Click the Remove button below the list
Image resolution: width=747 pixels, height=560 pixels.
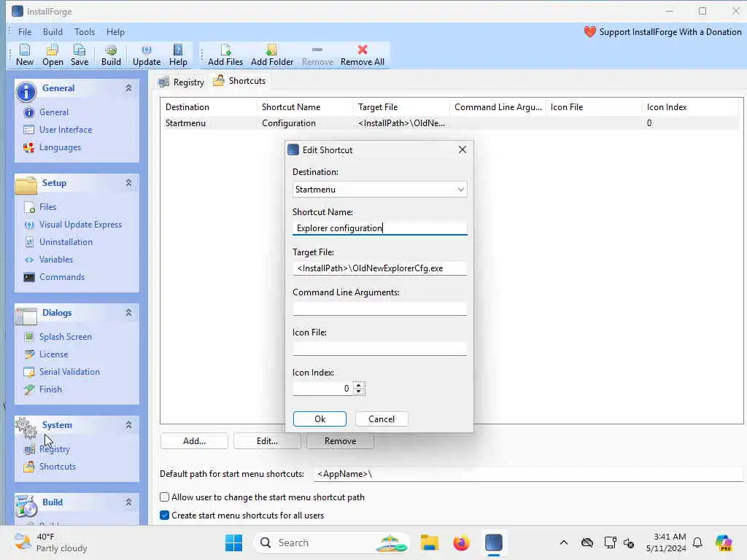[340, 441]
